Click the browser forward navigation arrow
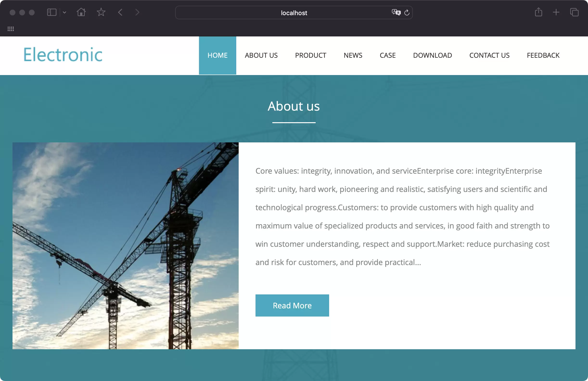The height and width of the screenshot is (381, 588). click(137, 13)
